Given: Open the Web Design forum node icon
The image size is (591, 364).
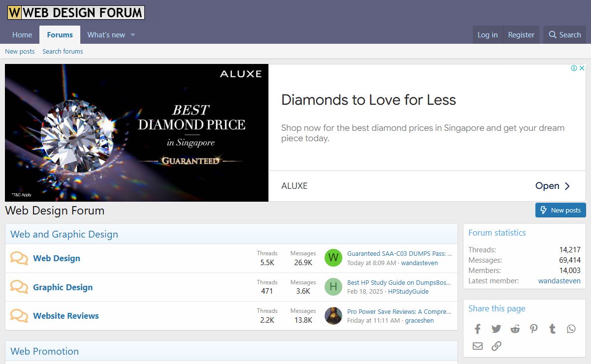Looking at the screenshot, I should 19,258.
